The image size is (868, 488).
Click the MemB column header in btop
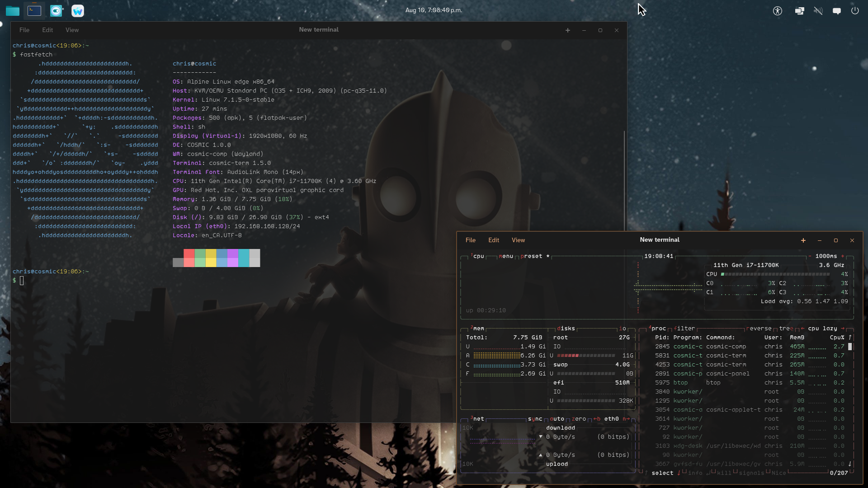pos(797,338)
